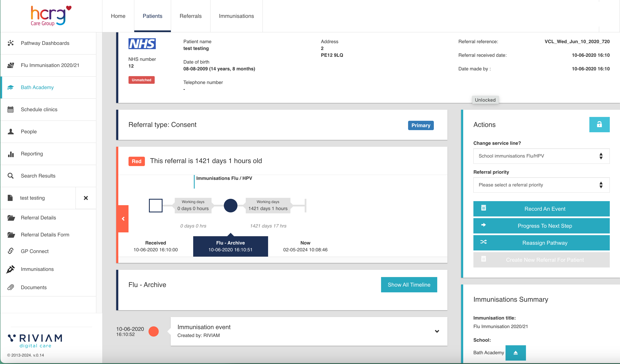Screen dimensions: 620x364
Task: Expand the Change service line dropdown
Action: click(x=541, y=155)
